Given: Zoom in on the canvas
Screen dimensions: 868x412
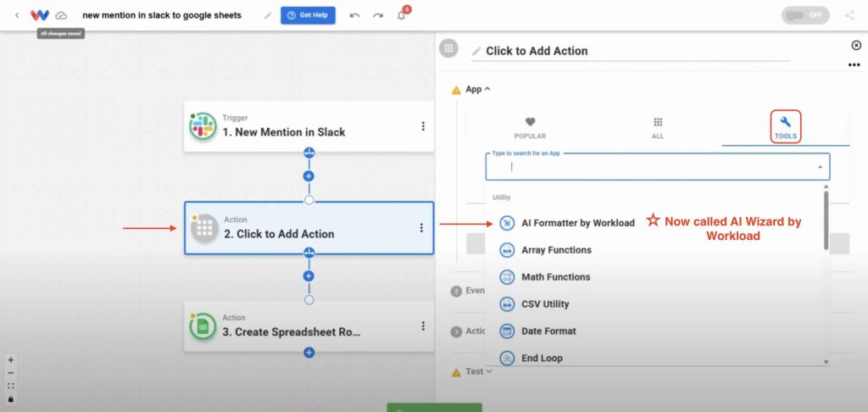Looking at the screenshot, I should (x=10, y=360).
